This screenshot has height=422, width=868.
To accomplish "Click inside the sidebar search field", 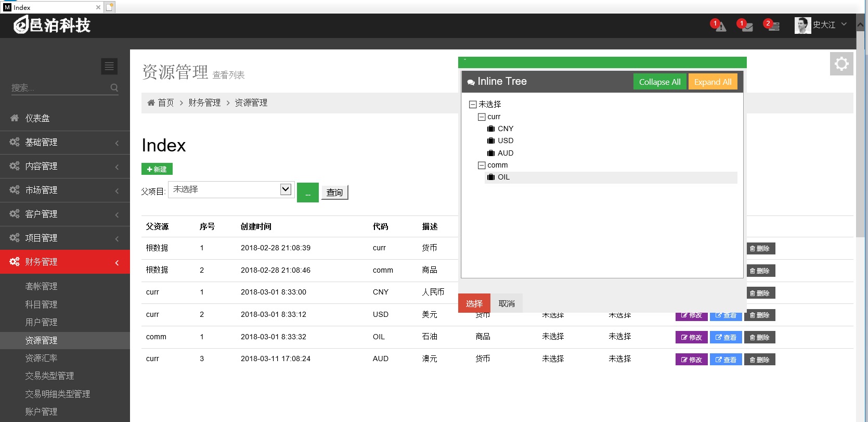I will point(58,87).
